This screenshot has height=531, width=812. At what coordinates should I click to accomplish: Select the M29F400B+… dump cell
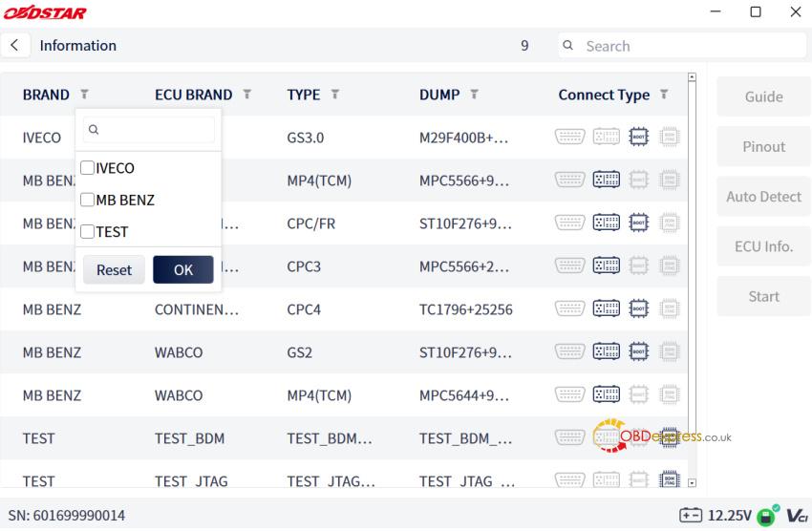463,138
